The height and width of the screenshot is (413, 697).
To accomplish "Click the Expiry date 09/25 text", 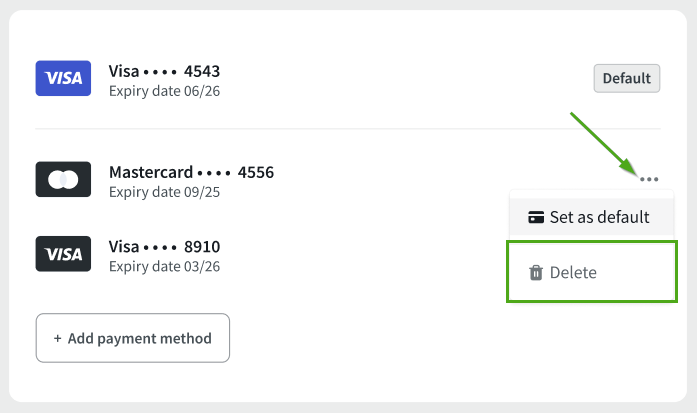I will 164,192.
